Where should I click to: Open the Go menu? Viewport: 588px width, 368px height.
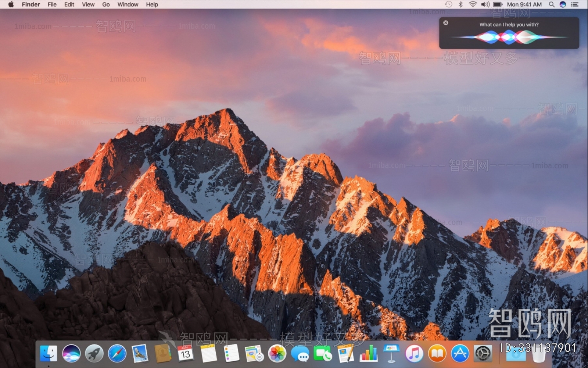(x=106, y=4)
